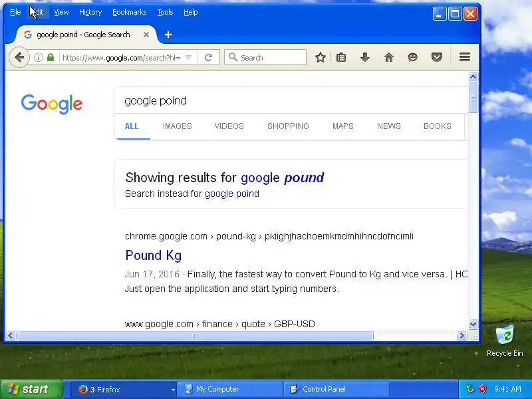Click the Google logo on the page
The height and width of the screenshot is (399, 532).
point(52,104)
